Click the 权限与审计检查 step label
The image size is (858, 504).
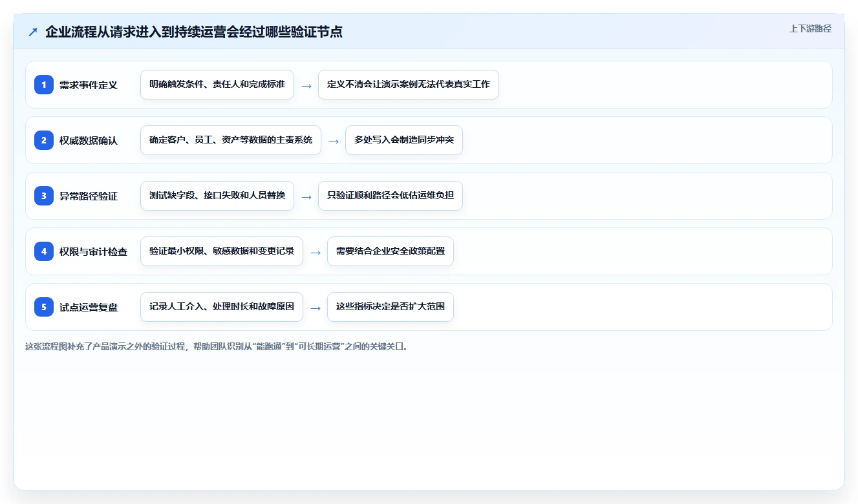pos(93,251)
